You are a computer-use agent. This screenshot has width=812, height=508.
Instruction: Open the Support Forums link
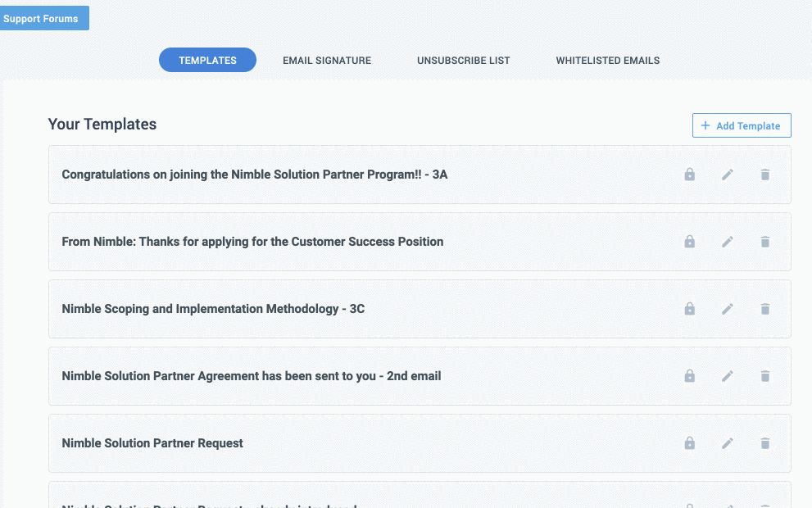click(42, 18)
